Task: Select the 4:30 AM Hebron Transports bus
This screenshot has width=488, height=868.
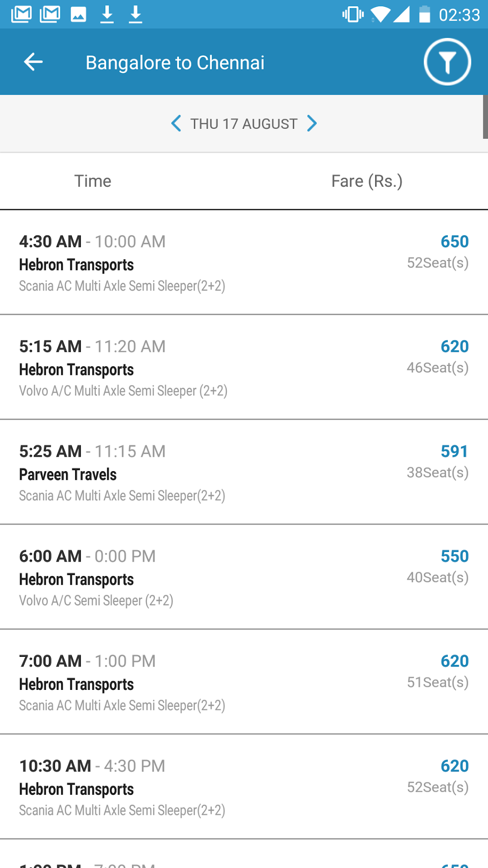Action: click(244, 262)
